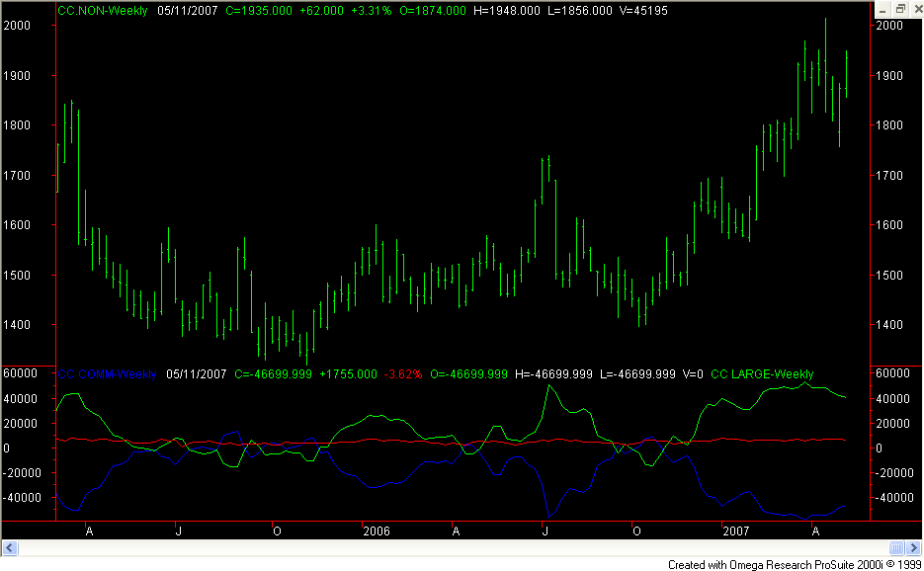Click the scroll left arrow
924x571 pixels.
click(x=10, y=548)
